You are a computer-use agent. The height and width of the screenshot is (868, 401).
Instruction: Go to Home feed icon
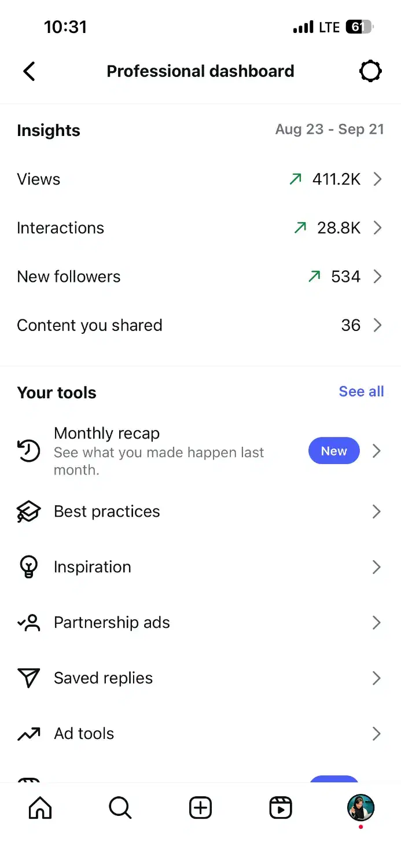(x=40, y=808)
